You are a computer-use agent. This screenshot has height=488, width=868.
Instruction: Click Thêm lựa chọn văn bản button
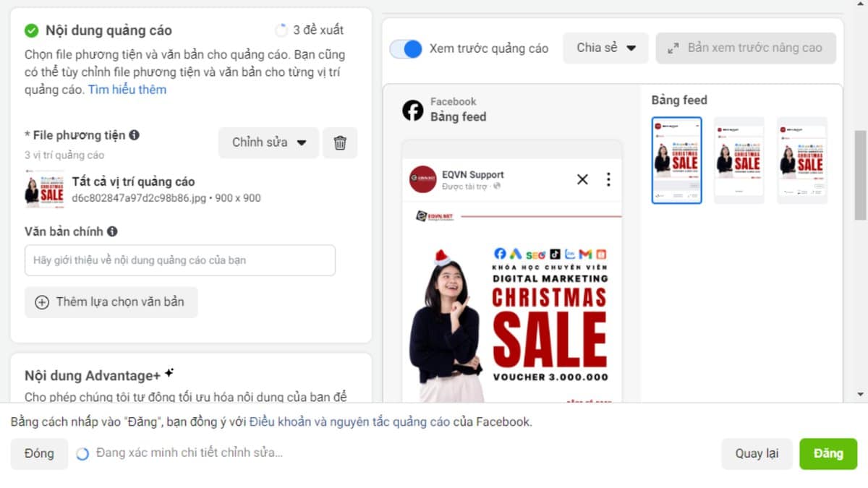111,302
